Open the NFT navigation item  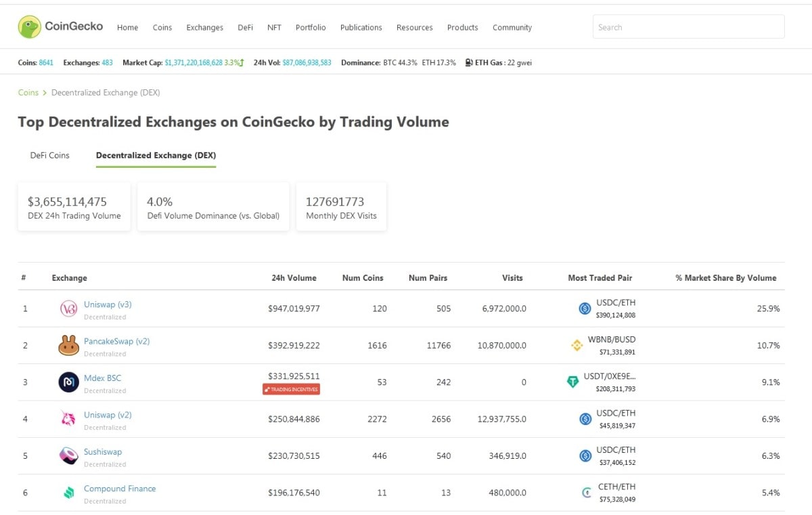click(274, 28)
